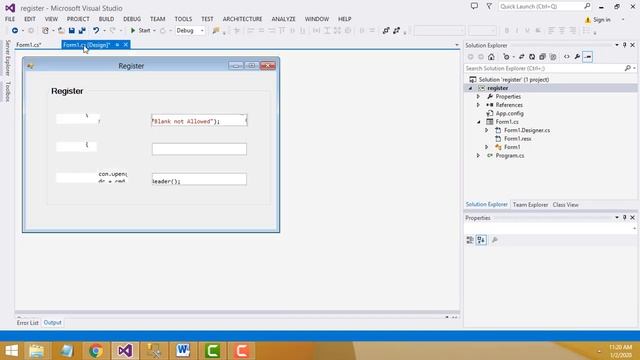640x360 pixels.
Task: Click Sign in link
Action: click(602, 20)
